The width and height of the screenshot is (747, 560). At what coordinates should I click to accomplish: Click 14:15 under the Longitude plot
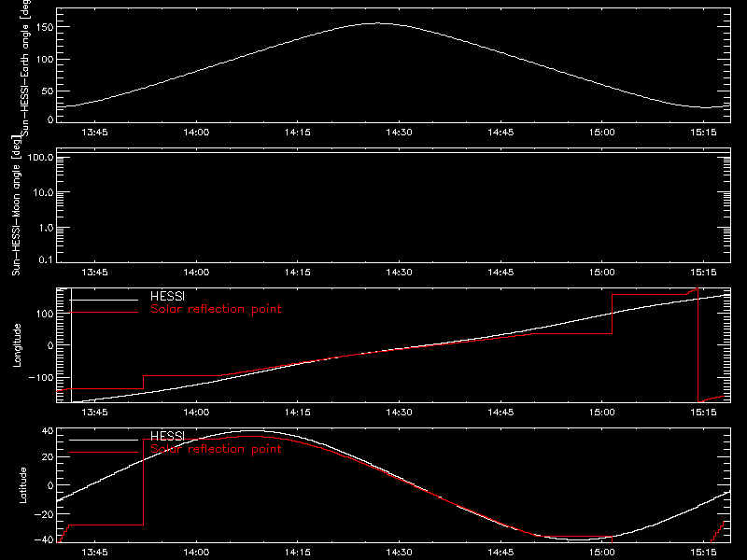pyautogui.click(x=297, y=413)
